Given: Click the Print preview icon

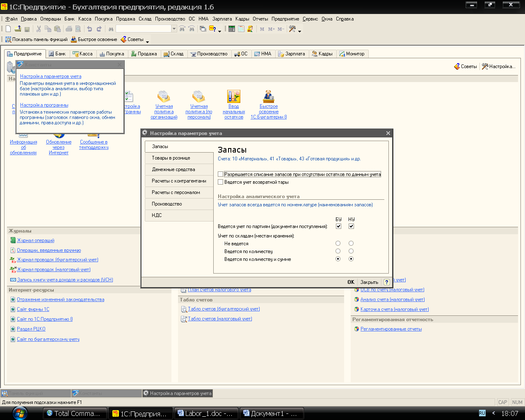Looking at the screenshot, I should pos(78,29).
